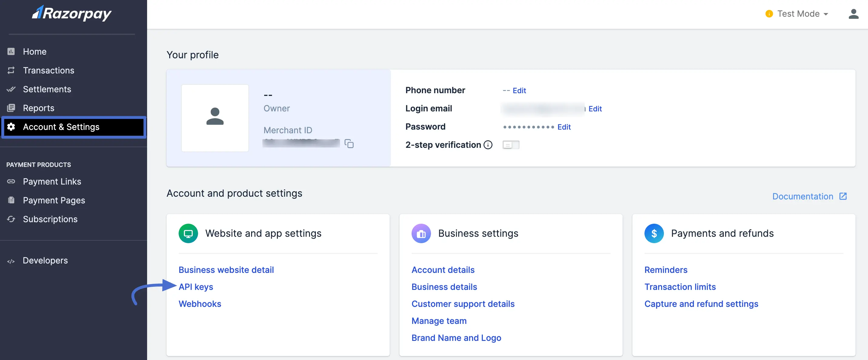This screenshot has width=868, height=360.
Task: Click Edit next to Password
Action: tap(564, 127)
